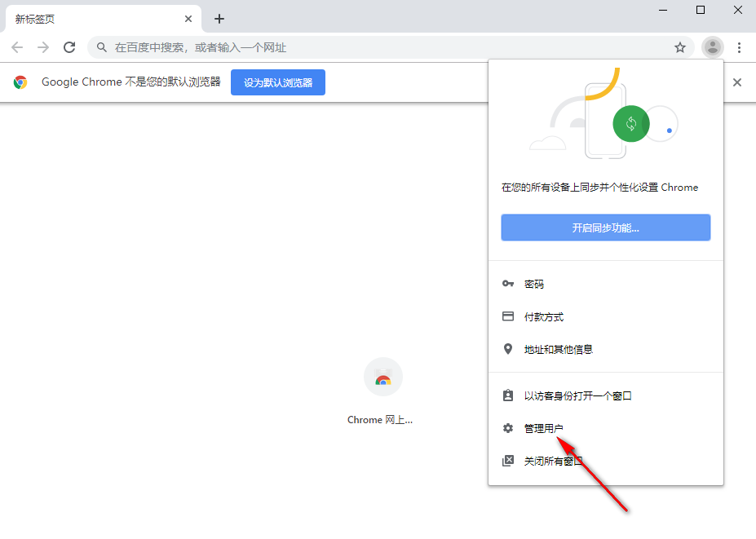This screenshot has height=539, width=756.
Task: Click the address bar search field
Action: (x=391, y=47)
